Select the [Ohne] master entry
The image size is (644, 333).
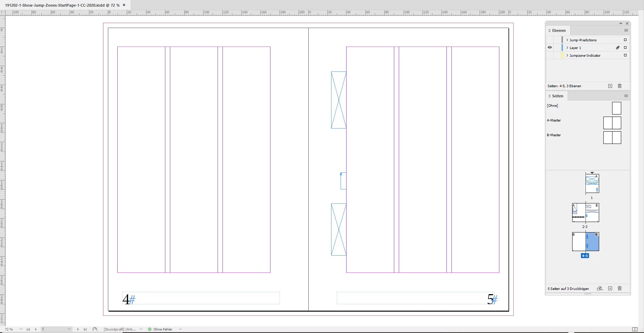(x=553, y=105)
